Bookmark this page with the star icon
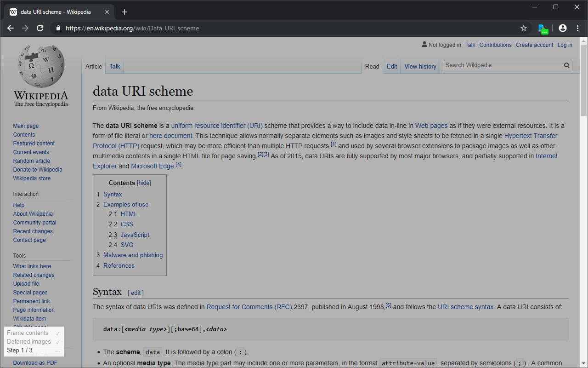Image resolution: width=588 pixels, height=368 pixels. (524, 28)
